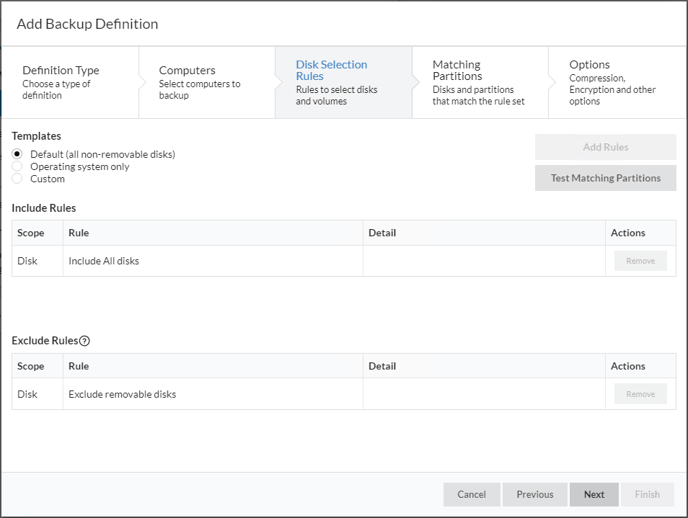Click the Finish button
The image size is (688, 518).
(x=647, y=494)
